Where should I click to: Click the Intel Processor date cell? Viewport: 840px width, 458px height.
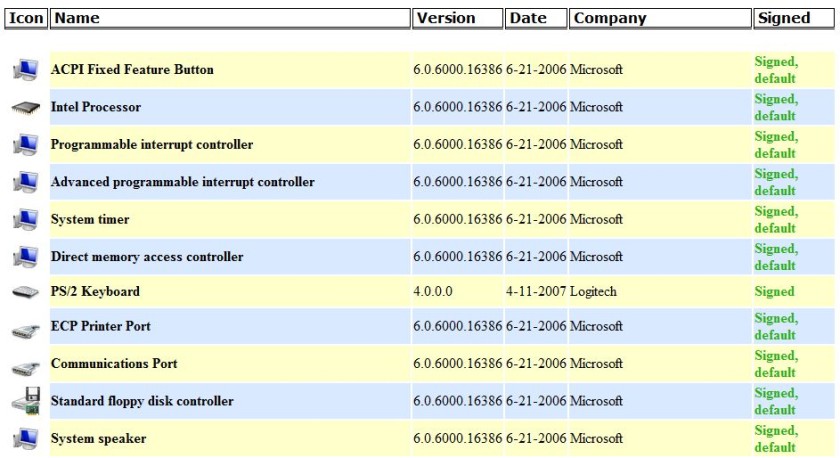(536, 107)
